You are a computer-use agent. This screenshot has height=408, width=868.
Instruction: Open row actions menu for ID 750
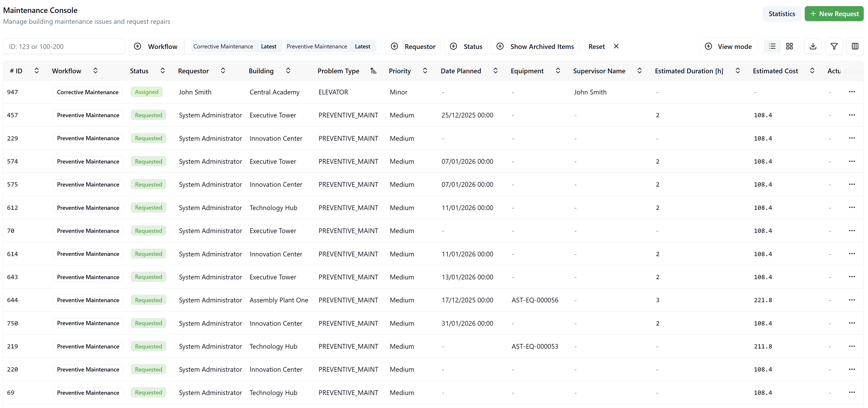click(x=852, y=323)
